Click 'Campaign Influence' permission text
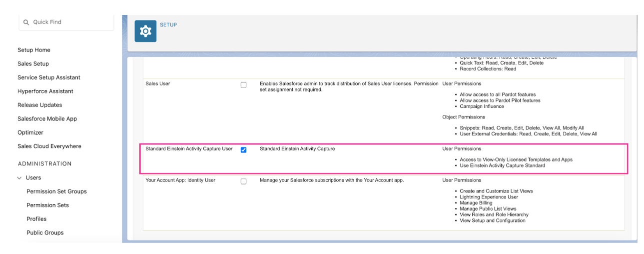This screenshot has height=254, width=644. [482, 106]
